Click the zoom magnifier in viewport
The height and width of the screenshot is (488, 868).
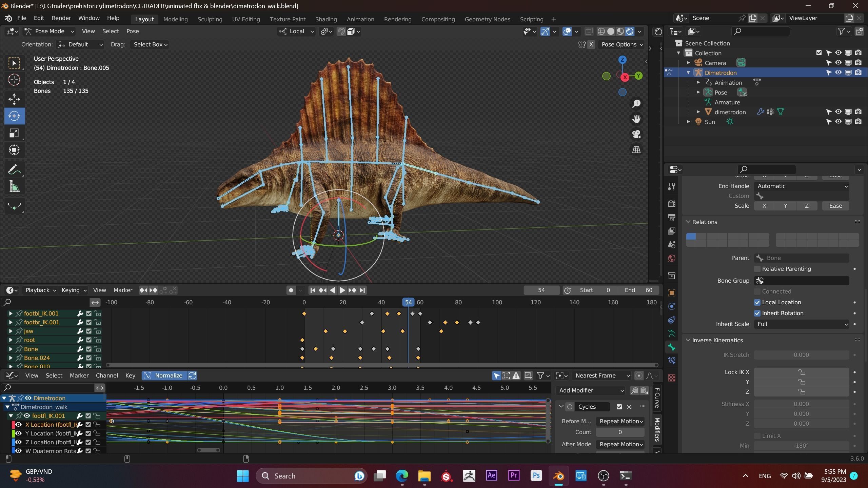tap(636, 103)
